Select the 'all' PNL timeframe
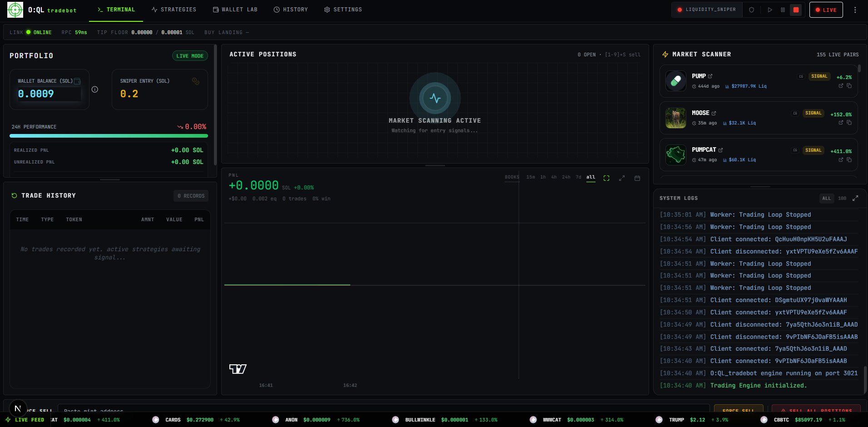The width and height of the screenshot is (868, 427). pos(590,178)
